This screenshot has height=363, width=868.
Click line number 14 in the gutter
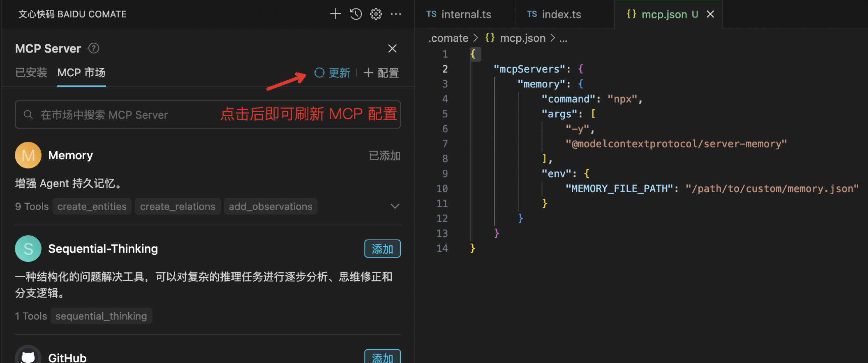442,248
